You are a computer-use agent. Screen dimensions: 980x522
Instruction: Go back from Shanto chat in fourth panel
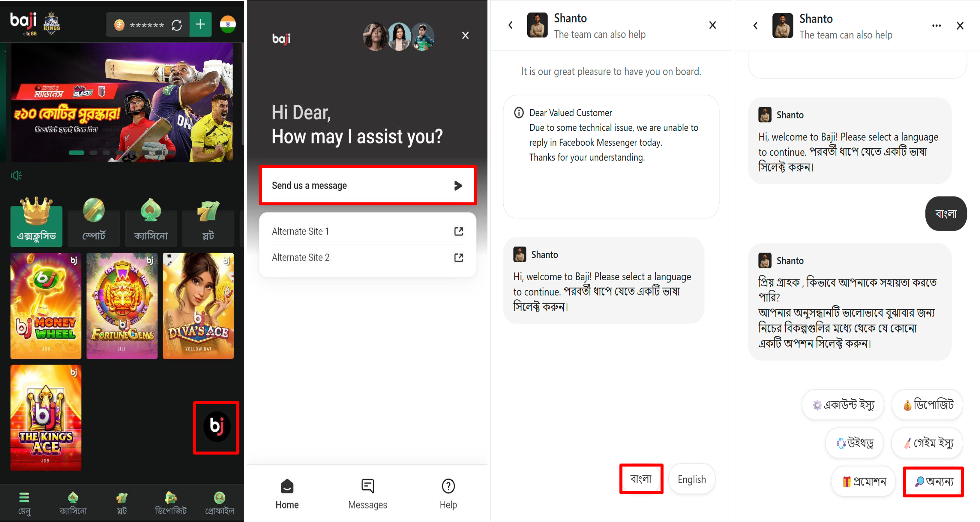click(756, 25)
